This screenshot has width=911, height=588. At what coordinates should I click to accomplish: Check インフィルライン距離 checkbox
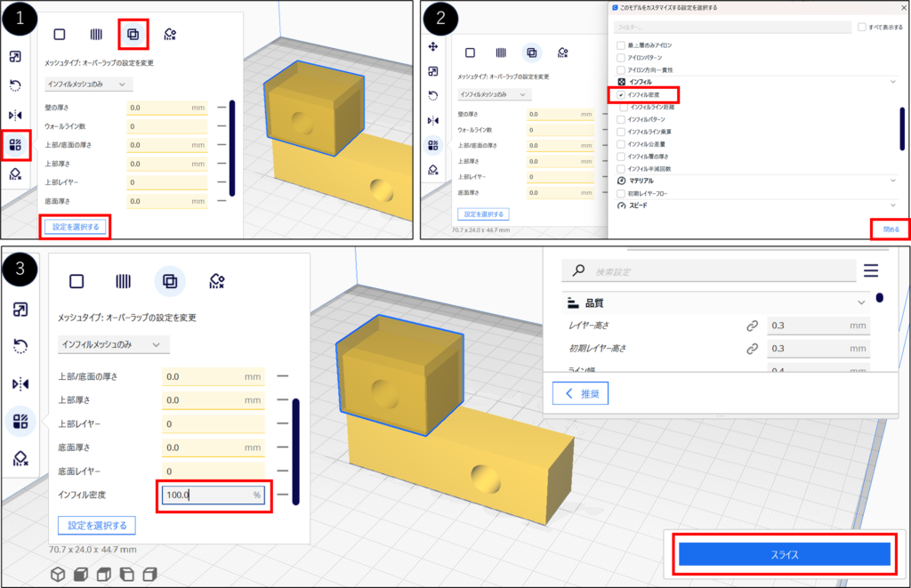(624, 107)
